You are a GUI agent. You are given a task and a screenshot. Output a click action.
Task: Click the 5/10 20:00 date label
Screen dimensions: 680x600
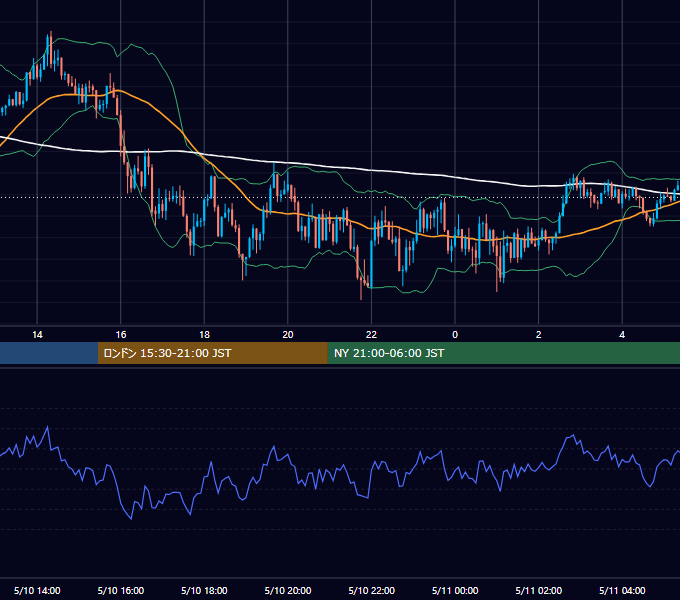point(288,590)
